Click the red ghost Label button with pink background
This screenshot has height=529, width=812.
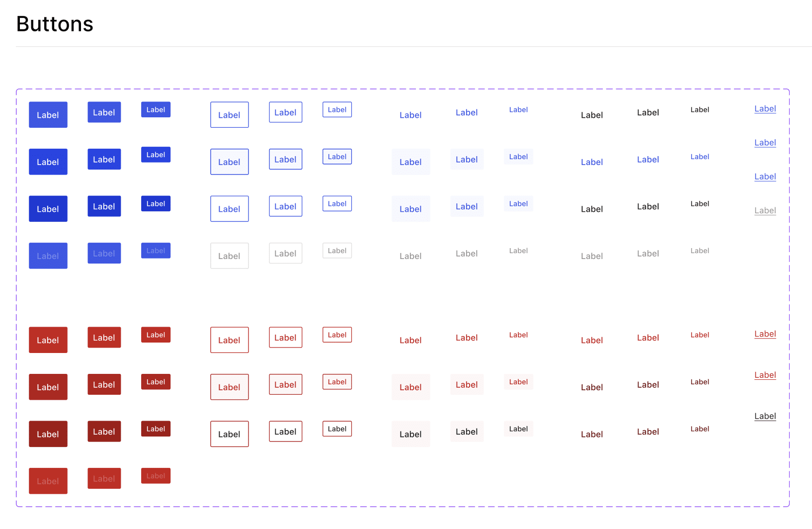coord(410,387)
